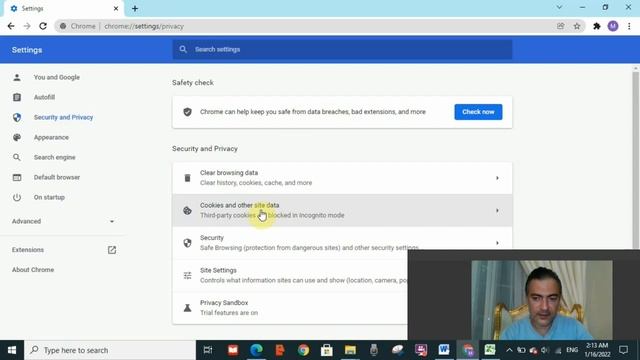Viewport: 640px width, 360px height.
Task: Open Microsoft Edge from taskbar
Action: tap(256, 350)
